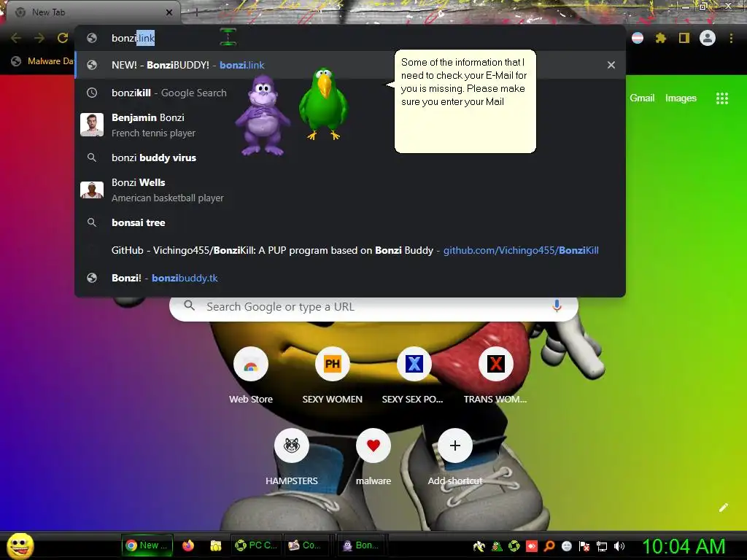Click the Search Google or type a URL box
The height and width of the screenshot is (560, 747).
click(373, 307)
